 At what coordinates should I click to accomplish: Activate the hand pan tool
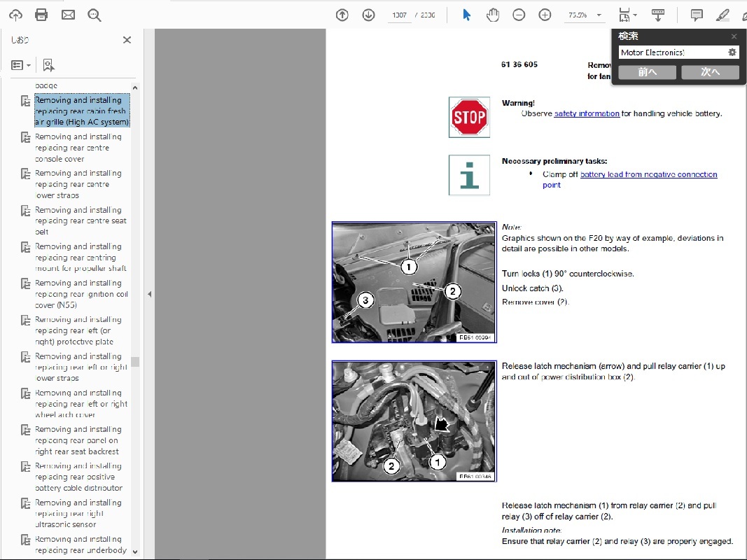click(493, 15)
